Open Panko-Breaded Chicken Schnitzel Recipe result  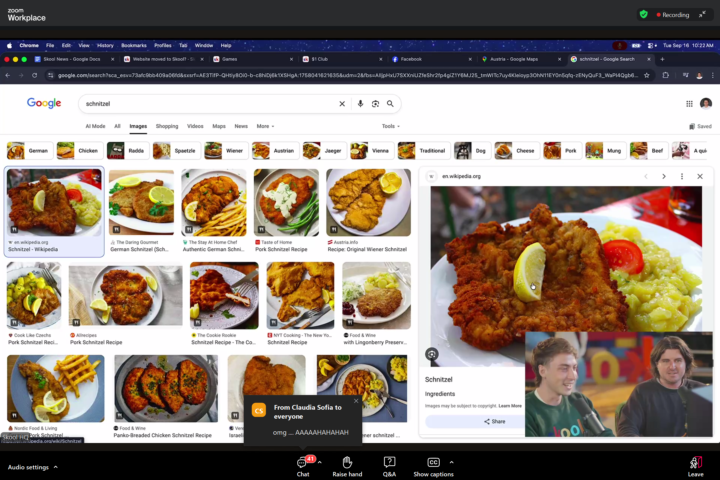[x=166, y=396]
